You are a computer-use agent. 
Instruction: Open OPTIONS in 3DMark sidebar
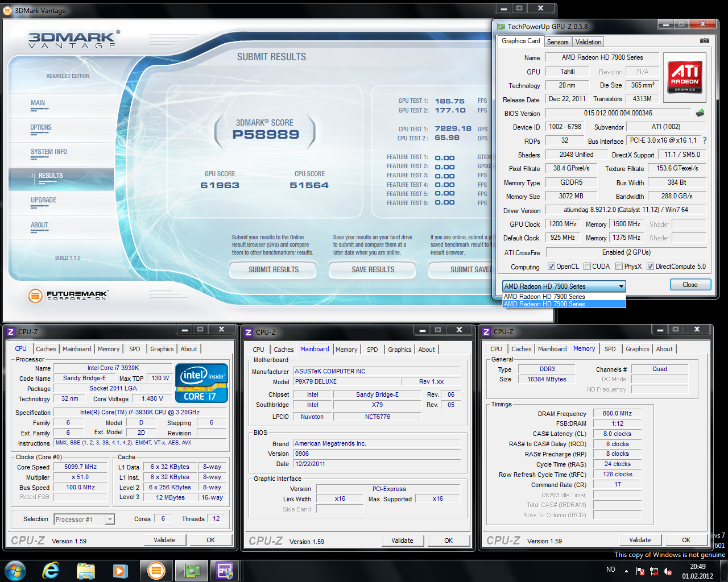[41, 128]
